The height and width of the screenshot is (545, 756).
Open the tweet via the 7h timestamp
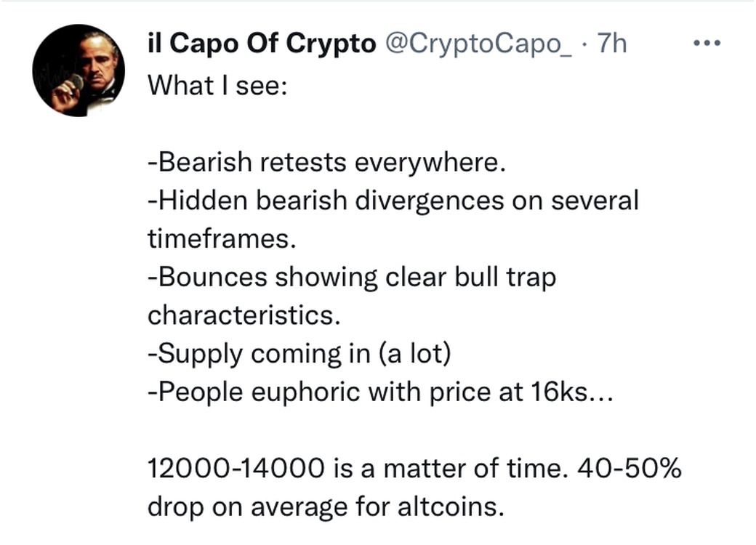click(611, 44)
